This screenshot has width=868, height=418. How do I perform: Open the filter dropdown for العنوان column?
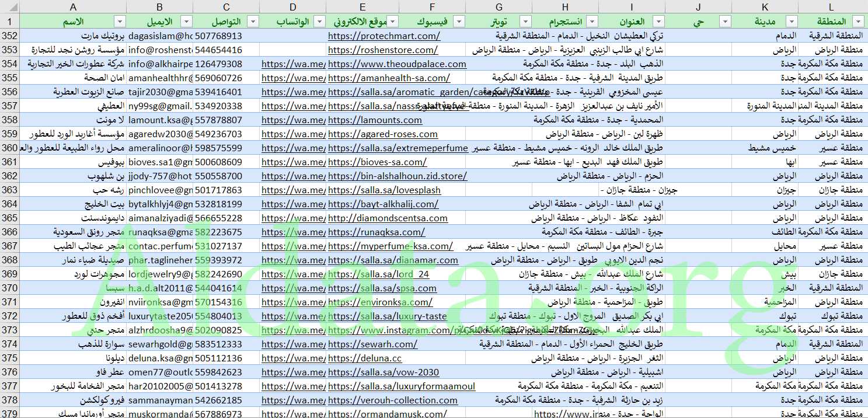658,22
